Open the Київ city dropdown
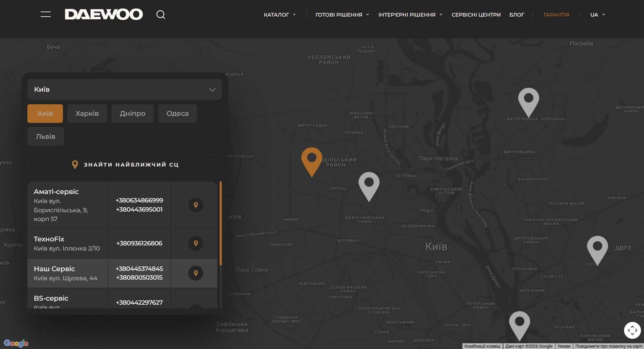The height and width of the screenshot is (349, 644). click(124, 89)
